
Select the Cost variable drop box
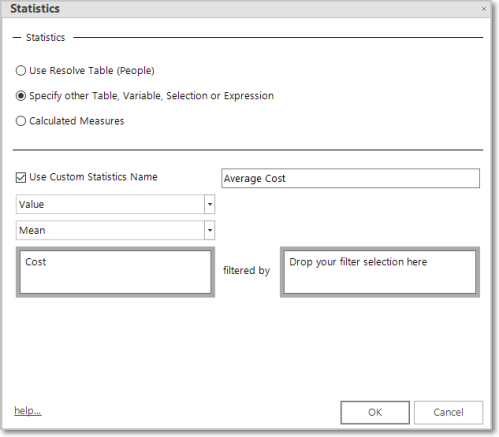coord(115,272)
